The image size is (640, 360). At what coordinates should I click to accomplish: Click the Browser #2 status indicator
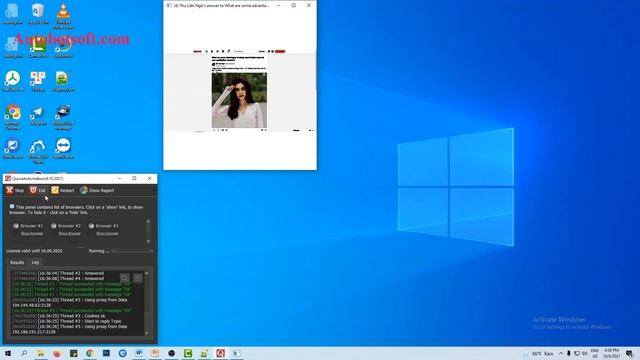pyautogui.click(x=53, y=226)
